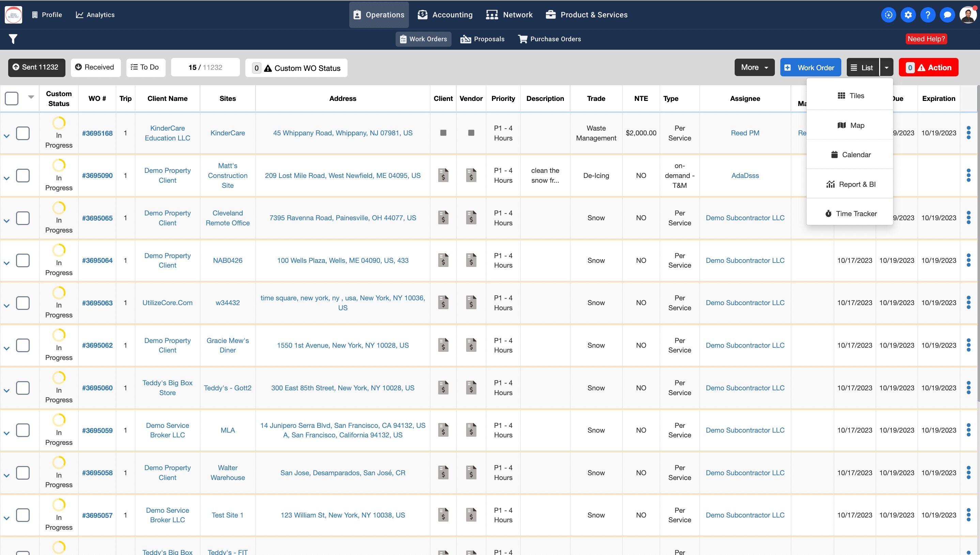Image resolution: width=980 pixels, height=555 pixels.
Task: Click the filter funnel icon
Action: pyautogui.click(x=13, y=39)
